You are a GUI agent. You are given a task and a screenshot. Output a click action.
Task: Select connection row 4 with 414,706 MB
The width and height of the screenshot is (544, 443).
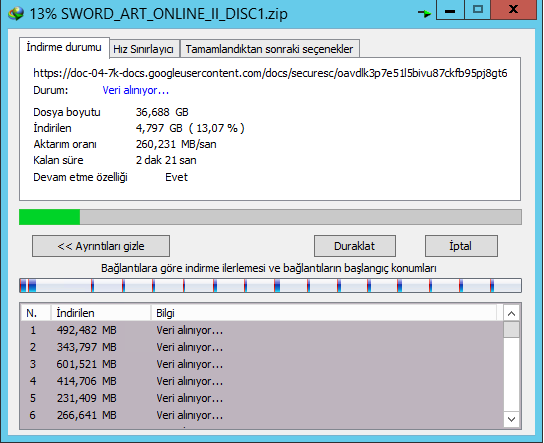click(262, 381)
